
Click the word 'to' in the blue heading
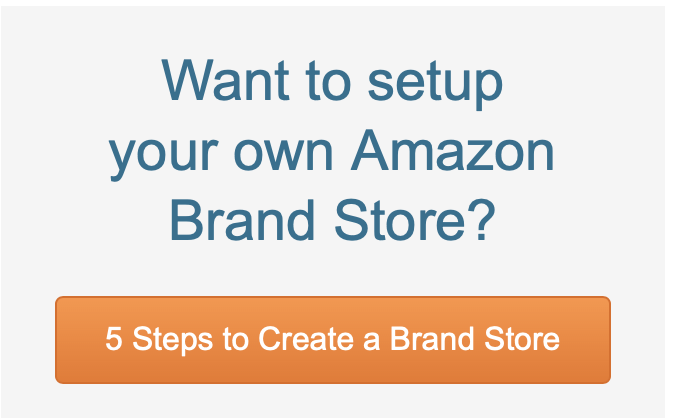click(328, 83)
